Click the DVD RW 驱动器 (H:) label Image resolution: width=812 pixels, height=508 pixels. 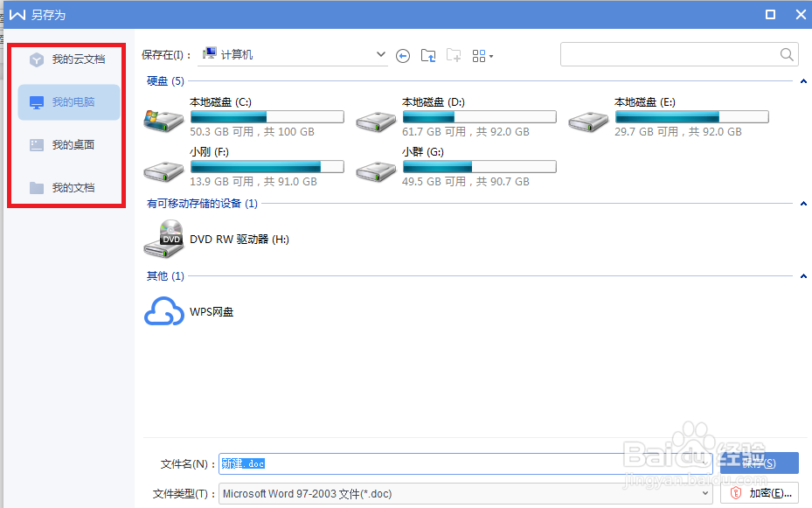[x=239, y=240]
